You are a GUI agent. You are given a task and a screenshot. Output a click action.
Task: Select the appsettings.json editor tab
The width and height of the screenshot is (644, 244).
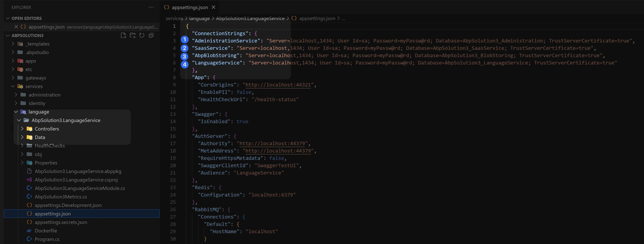click(189, 7)
